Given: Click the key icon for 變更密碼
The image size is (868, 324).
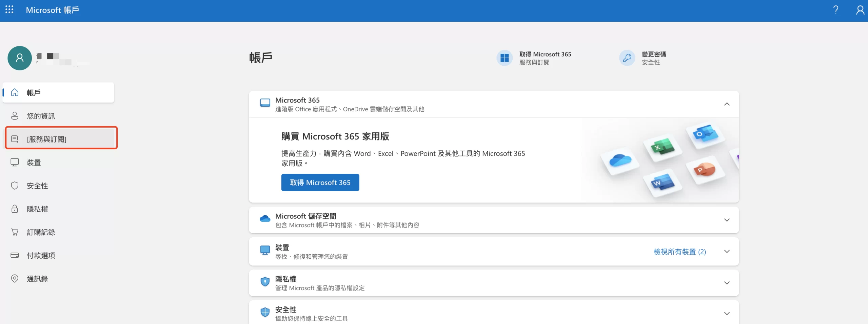Looking at the screenshot, I should 627,58.
